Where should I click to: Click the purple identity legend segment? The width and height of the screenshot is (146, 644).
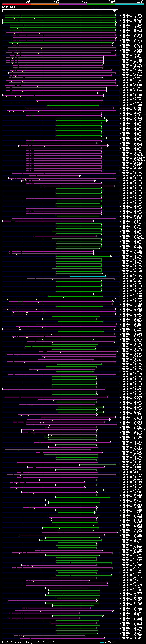point(73,4)
